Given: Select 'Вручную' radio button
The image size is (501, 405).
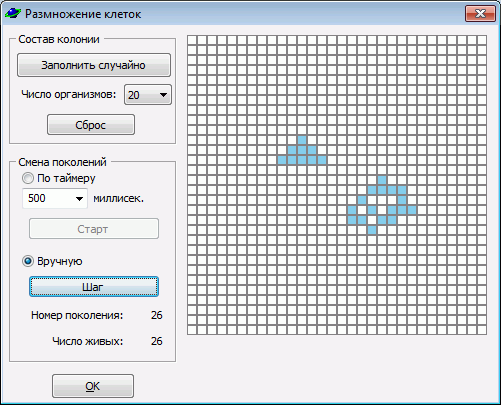Looking at the screenshot, I should coord(28,261).
